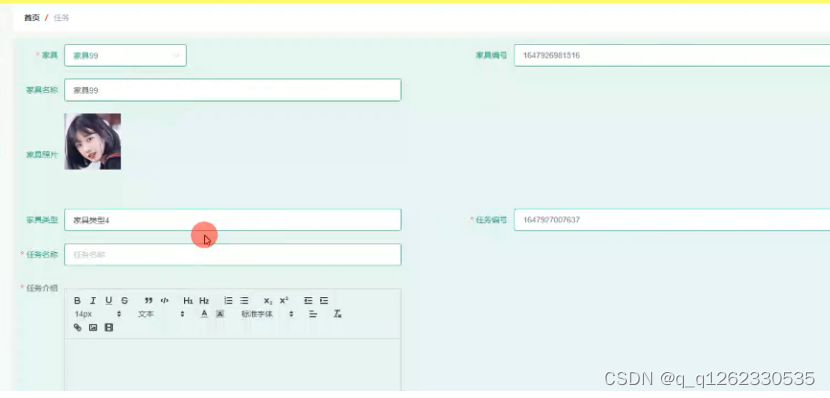Decrease the indent
The height and width of the screenshot is (398, 830).
tap(308, 301)
